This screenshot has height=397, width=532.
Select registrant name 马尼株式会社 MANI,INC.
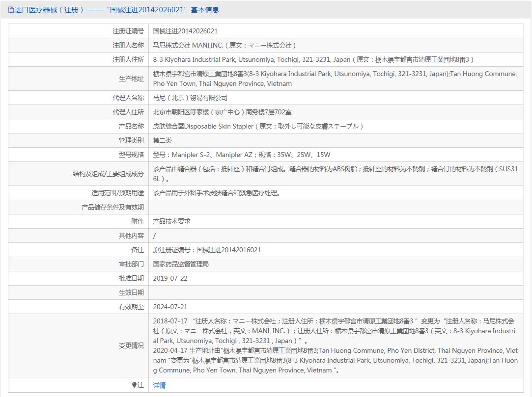224,46
